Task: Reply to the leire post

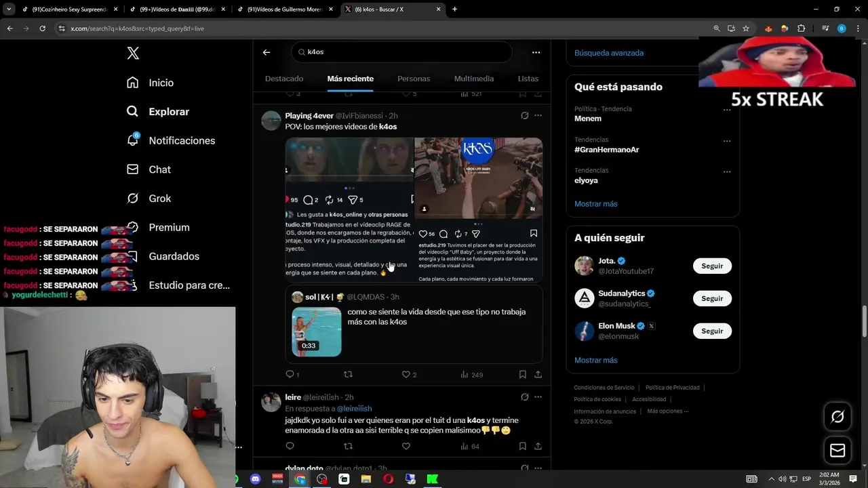Action: point(290,446)
